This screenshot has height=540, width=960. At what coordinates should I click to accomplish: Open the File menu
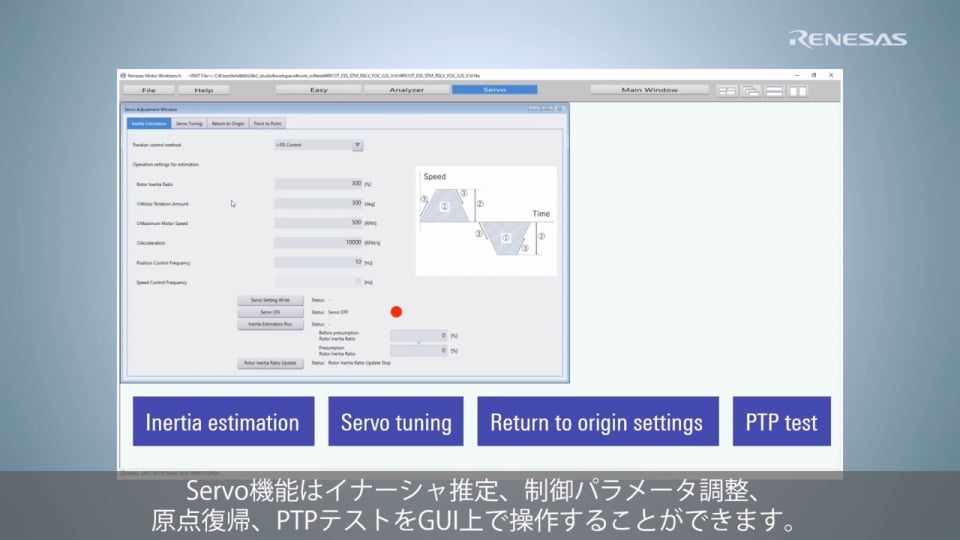tap(149, 90)
